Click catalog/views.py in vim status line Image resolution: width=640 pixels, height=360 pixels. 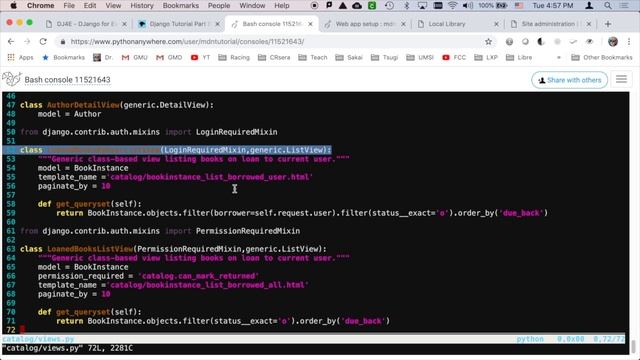38,339
